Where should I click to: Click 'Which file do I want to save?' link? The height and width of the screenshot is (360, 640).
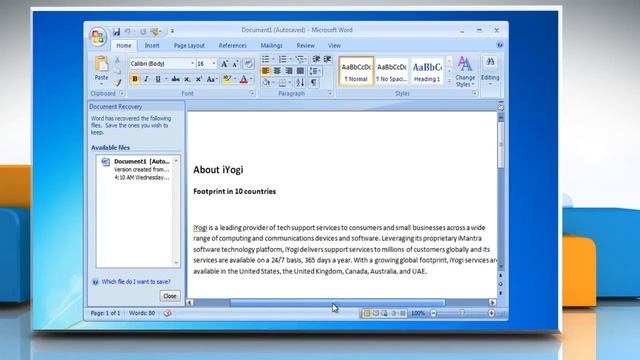coord(136,282)
